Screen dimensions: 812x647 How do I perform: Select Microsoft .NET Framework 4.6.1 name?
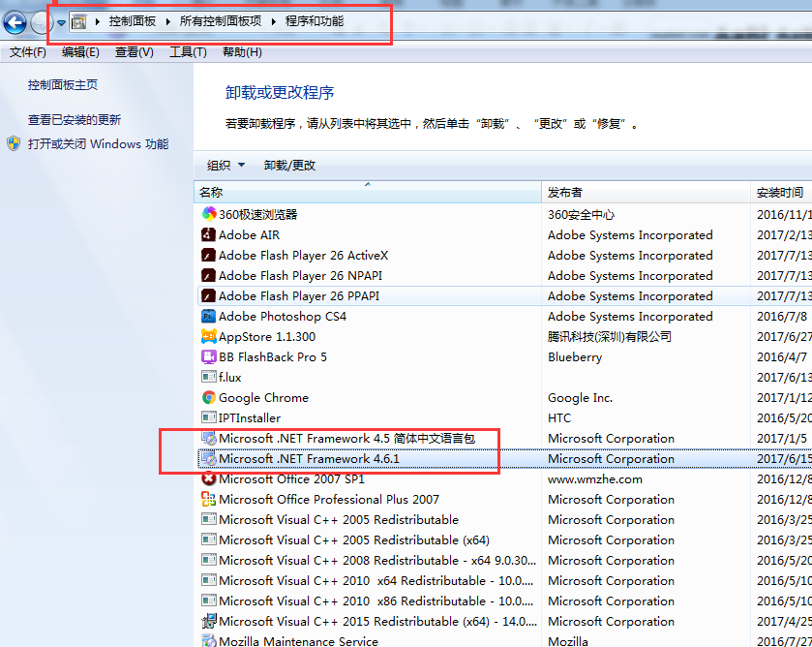click(309, 459)
